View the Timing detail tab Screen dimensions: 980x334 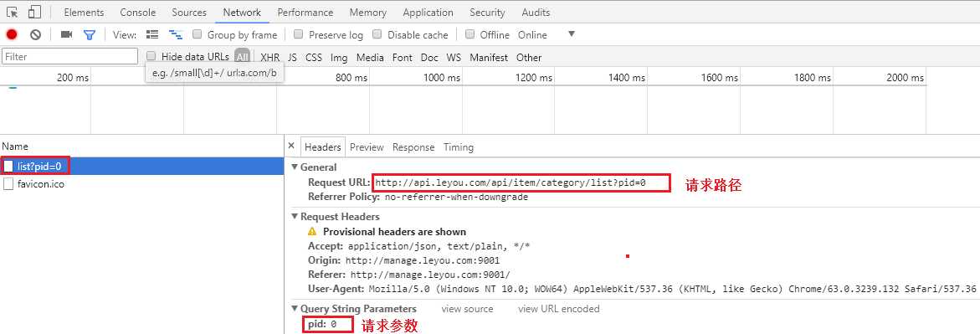(458, 147)
